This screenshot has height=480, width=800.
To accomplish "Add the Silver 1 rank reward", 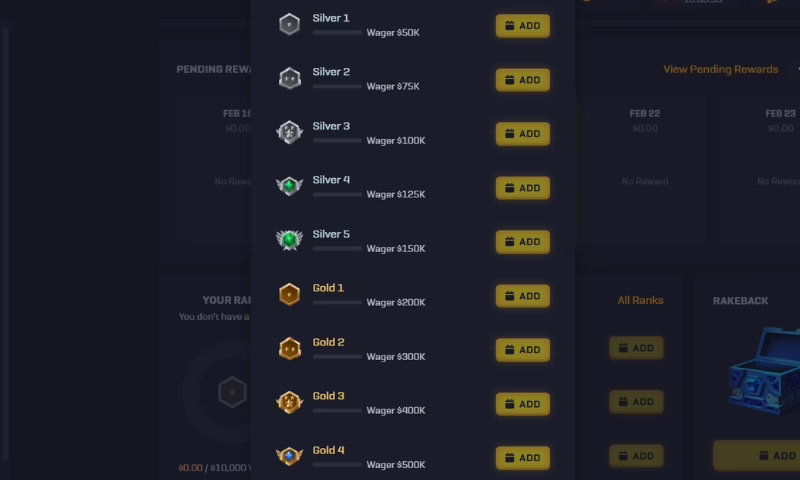I will click(x=522, y=26).
